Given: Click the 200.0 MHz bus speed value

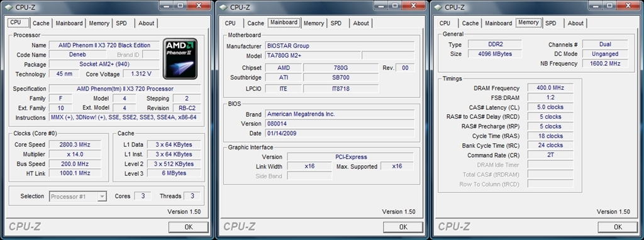Looking at the screenshot, I should coord(75,164).
